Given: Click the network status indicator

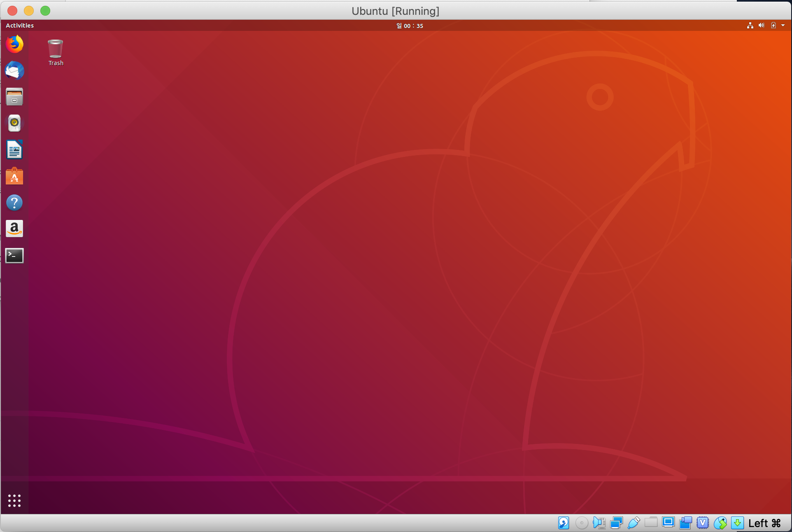Looking at the screenshot, I should [750, 26].
